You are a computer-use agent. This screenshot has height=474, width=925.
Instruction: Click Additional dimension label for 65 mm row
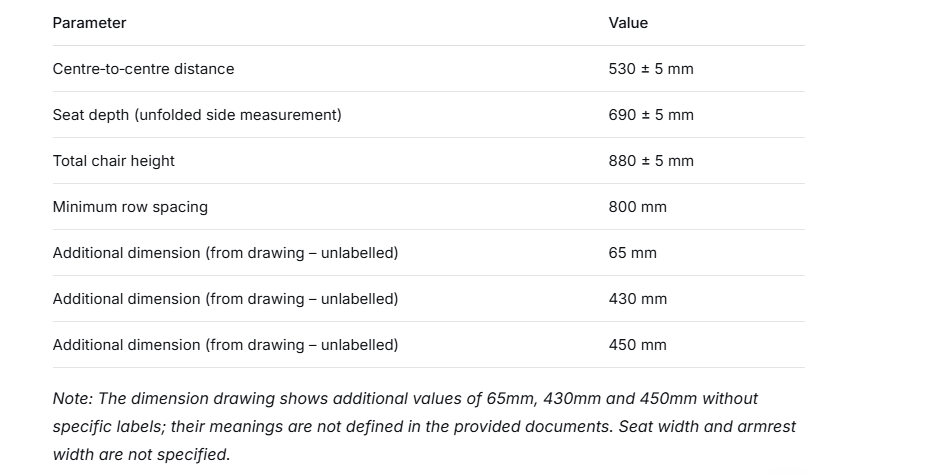click(x=225, y=253)
